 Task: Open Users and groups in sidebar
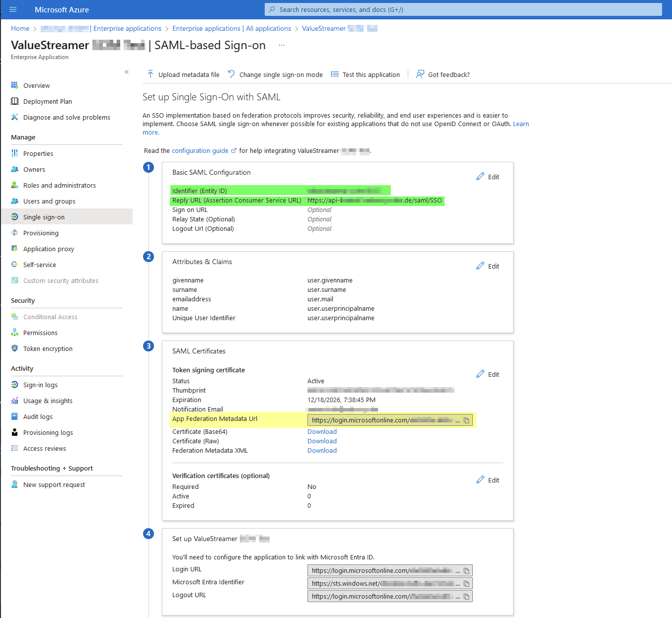click(49, 202)
